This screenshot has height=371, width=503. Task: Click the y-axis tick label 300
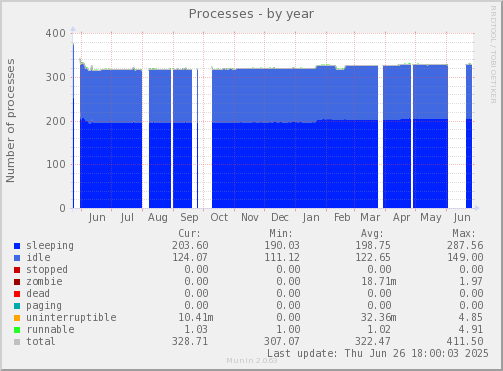[x=56, y=77]
